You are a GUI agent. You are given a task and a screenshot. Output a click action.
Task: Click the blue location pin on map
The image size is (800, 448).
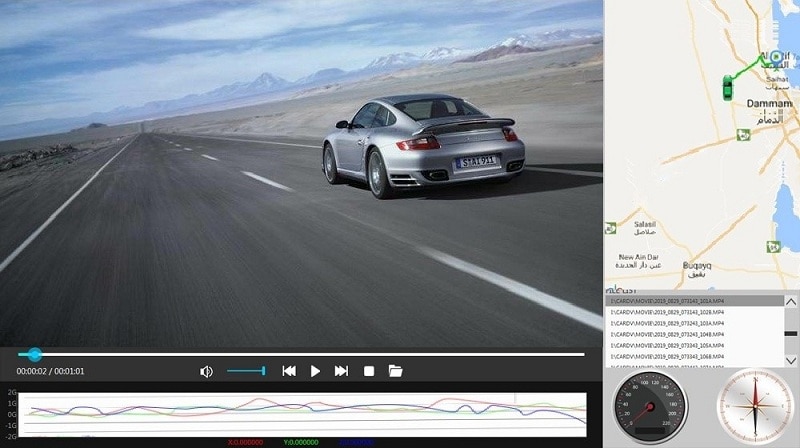[x=776, y=57]
